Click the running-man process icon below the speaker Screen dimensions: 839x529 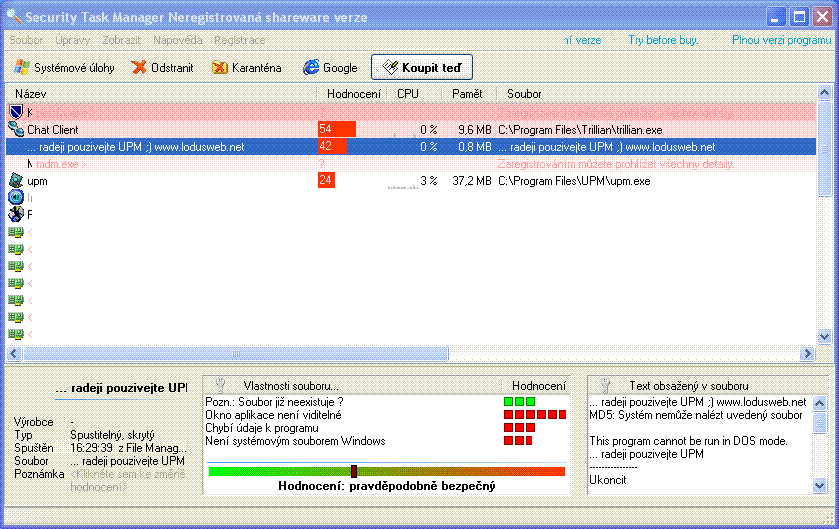[x=16, y=214]
